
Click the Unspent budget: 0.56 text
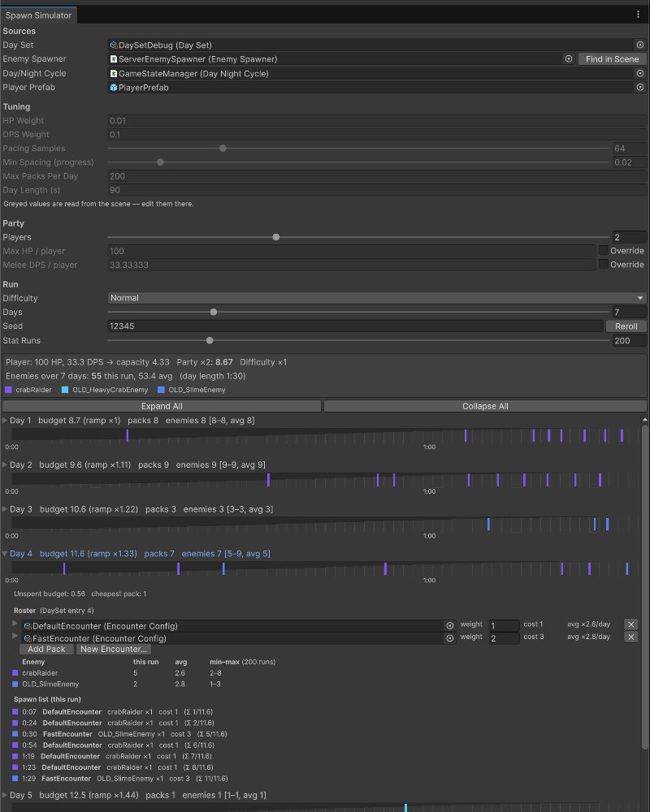[50, 594]
